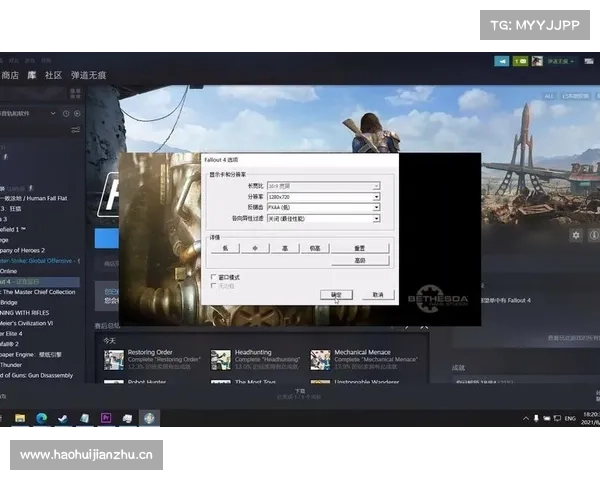Open the account name dropdown in Steam
Screen dimensions: 600x480
[561, 61]
